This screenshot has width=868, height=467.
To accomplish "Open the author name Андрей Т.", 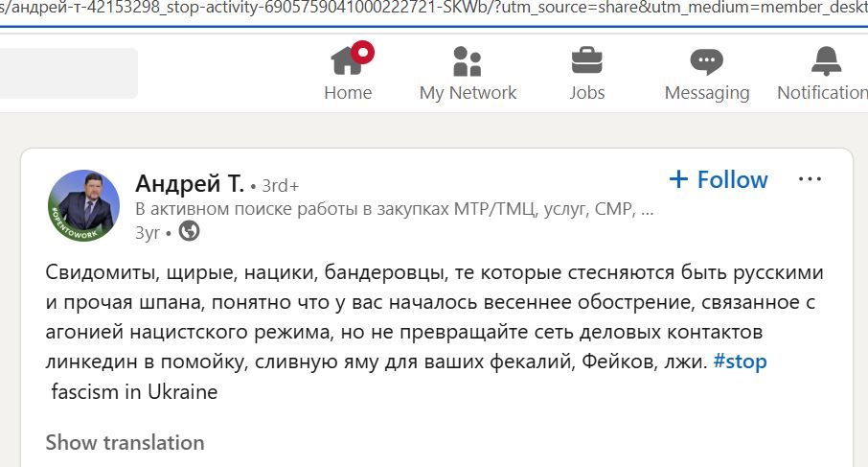I will [190, 183].
